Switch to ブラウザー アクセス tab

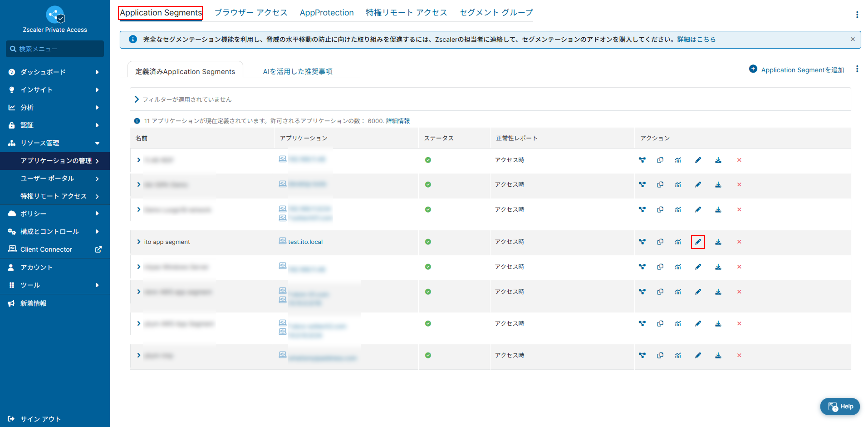point(251,12)
